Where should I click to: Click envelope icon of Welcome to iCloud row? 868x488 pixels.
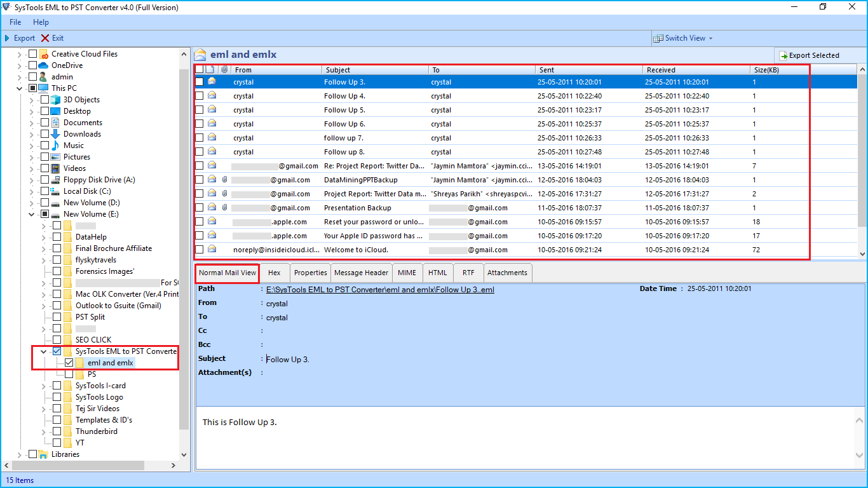[212, 249]
